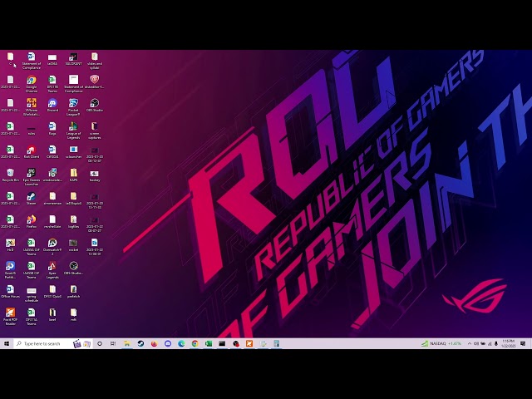Select the Kage Word document icon
Viewport: 532px width, 399px height.
52,128
